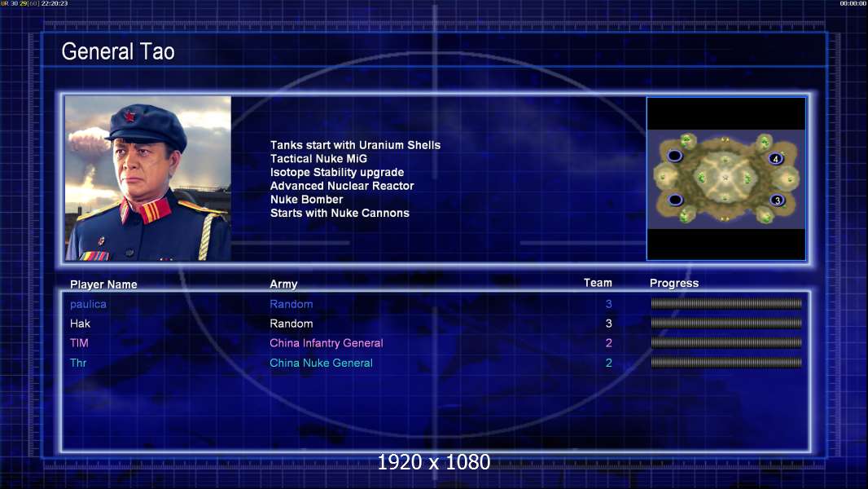Screen dimensions: 868x489
Task: Click the player name TIM
Action: [79, 343]
